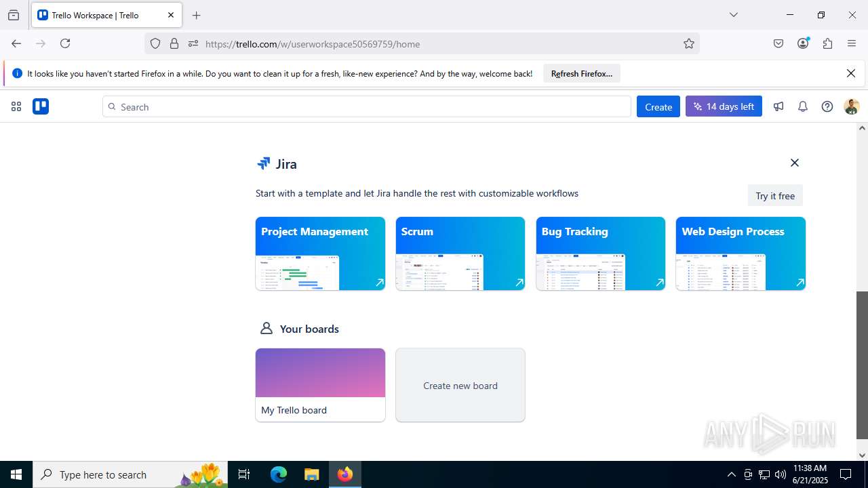This screenshot has height=488, width=868.
Task: Click Try it free button
Action: pyautogui.click(x=775, y=196)
